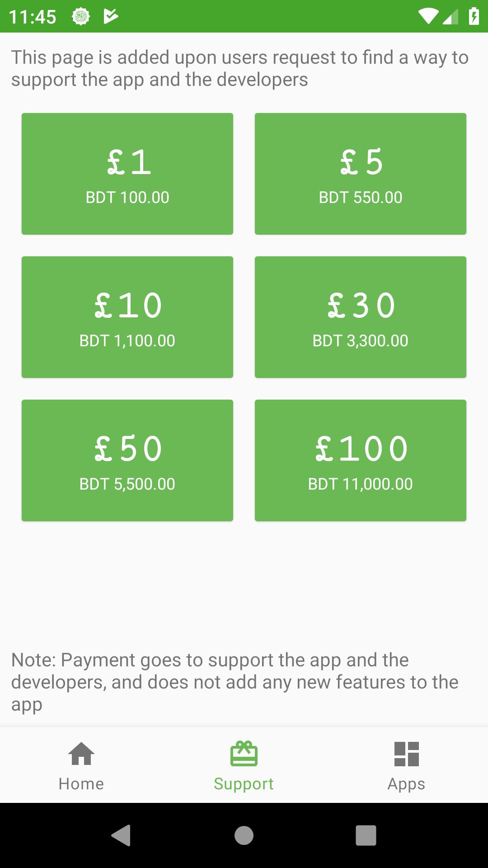The height and width of the screenshot is (868, 488).
Task: Tap the recent apps square button
Action: [x=366, y=835]
